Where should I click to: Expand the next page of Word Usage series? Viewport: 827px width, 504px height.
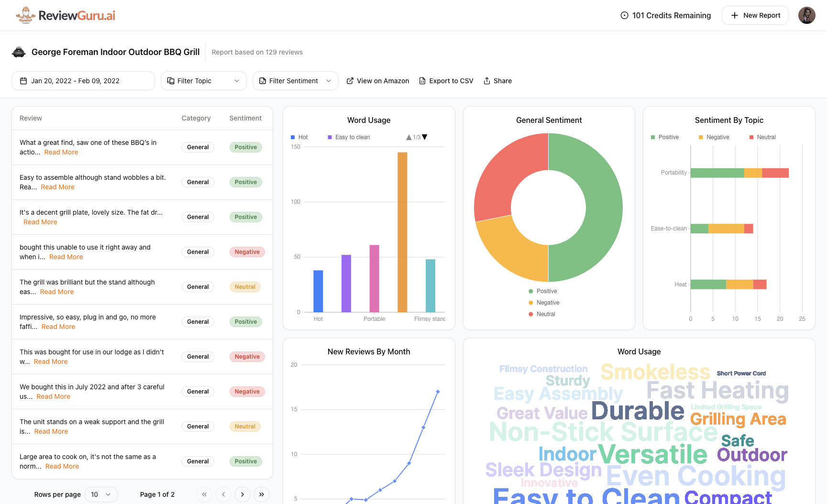click(424, 137)
